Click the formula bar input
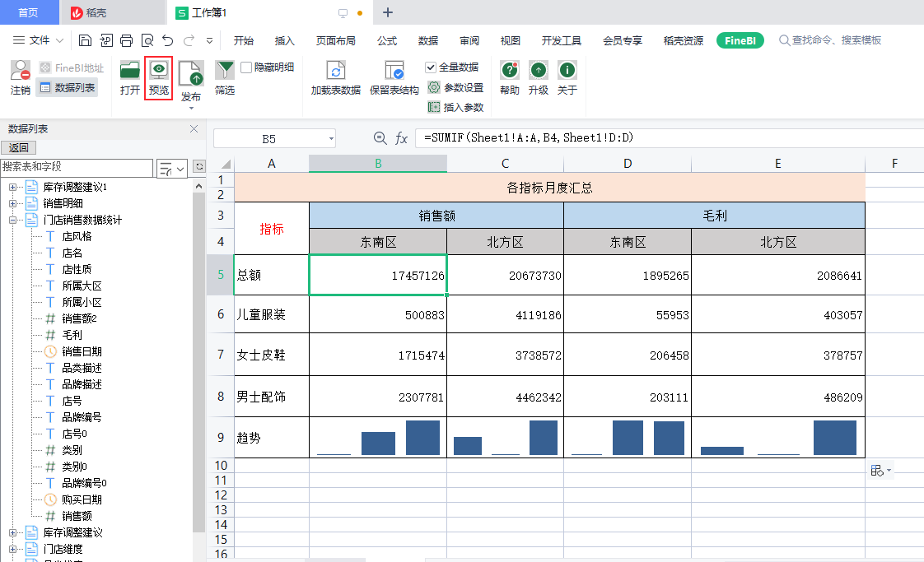 coord(670,138)
